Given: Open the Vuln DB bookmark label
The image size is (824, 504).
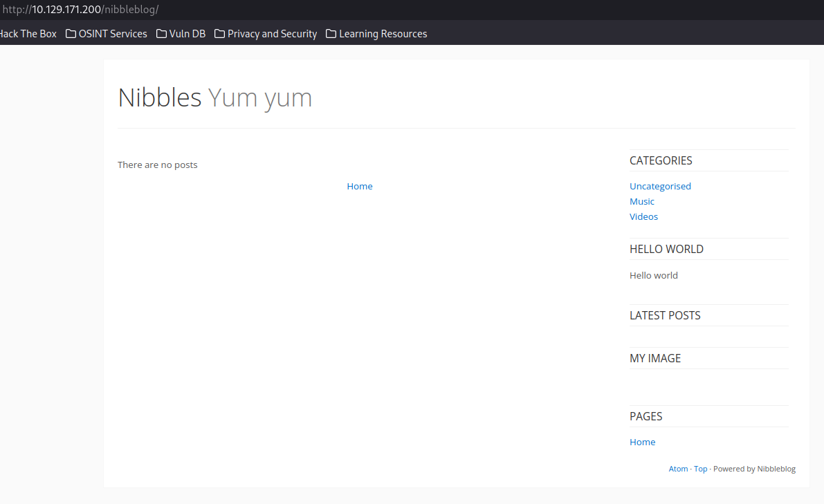Looking at the screenshot, I should point(187,34).
